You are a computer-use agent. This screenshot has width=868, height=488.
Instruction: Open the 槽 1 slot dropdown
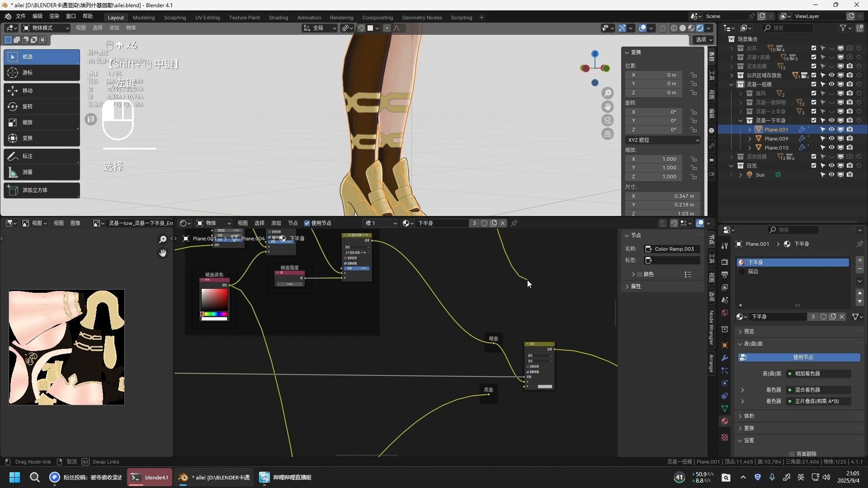381,223
